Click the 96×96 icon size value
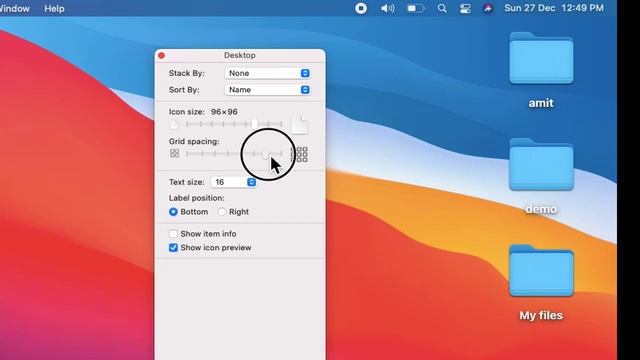This screenshot has height=360, width=640. coord(224,112)
